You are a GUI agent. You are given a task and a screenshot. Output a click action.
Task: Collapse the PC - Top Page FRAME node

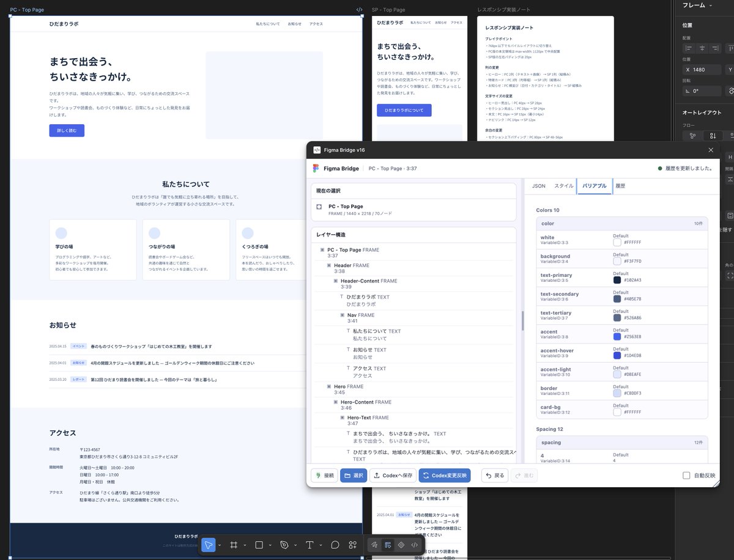(322, 250)
